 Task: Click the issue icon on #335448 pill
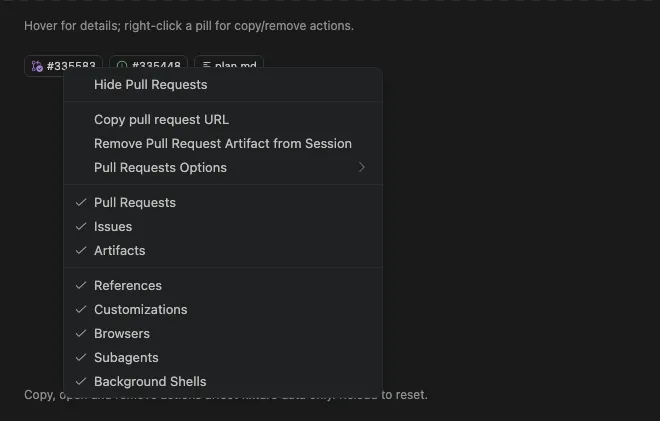click(x=122, y=65)
